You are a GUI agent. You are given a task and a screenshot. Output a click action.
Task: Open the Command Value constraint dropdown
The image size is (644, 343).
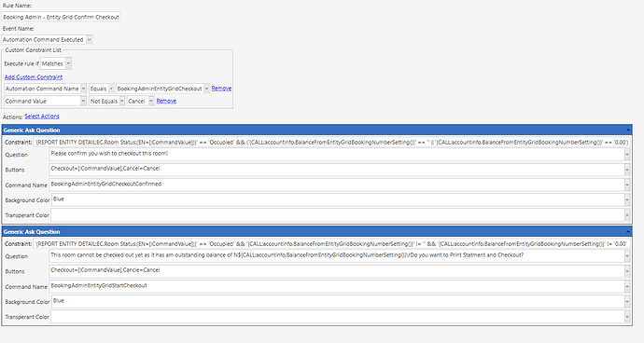(83, 101)
